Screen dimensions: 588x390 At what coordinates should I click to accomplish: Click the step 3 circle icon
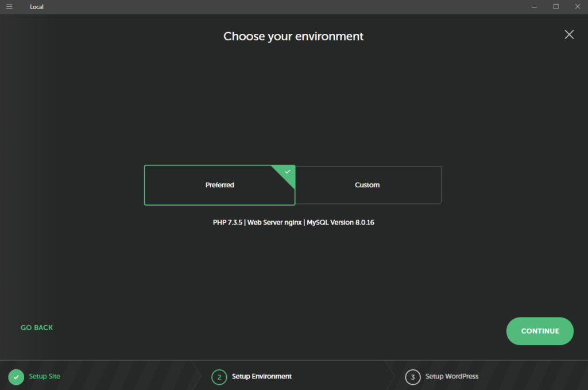(x=412, y=377)
